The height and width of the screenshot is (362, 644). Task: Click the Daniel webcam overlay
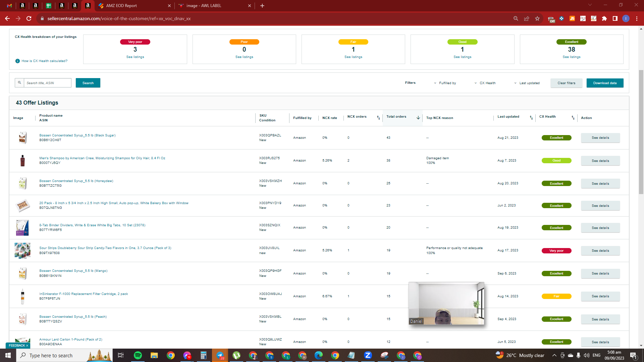pos(446,303)
